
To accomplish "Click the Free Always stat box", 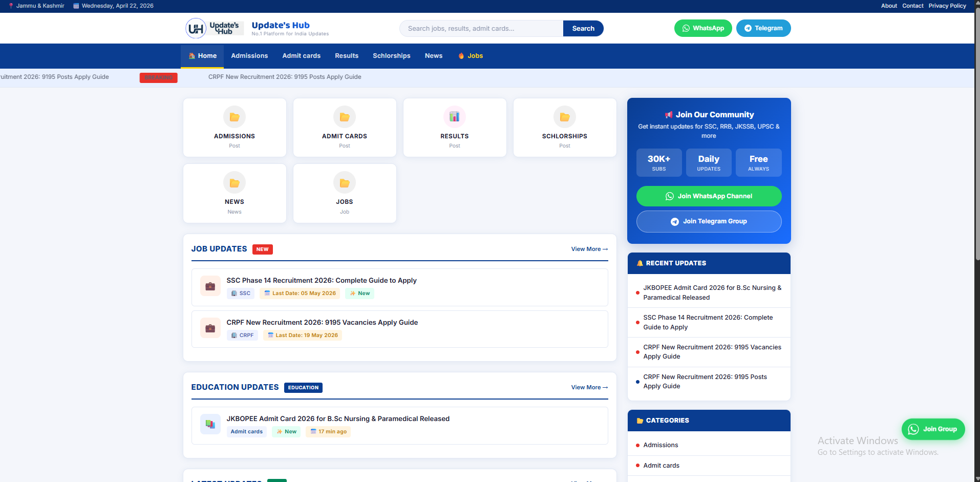I will tap(758, 163).
